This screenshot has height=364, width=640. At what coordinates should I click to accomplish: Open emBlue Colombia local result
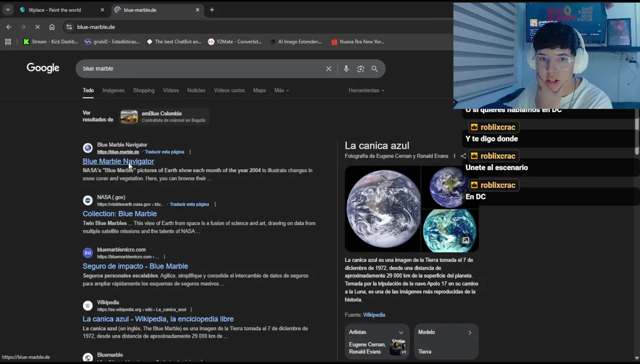coord(164,117)
